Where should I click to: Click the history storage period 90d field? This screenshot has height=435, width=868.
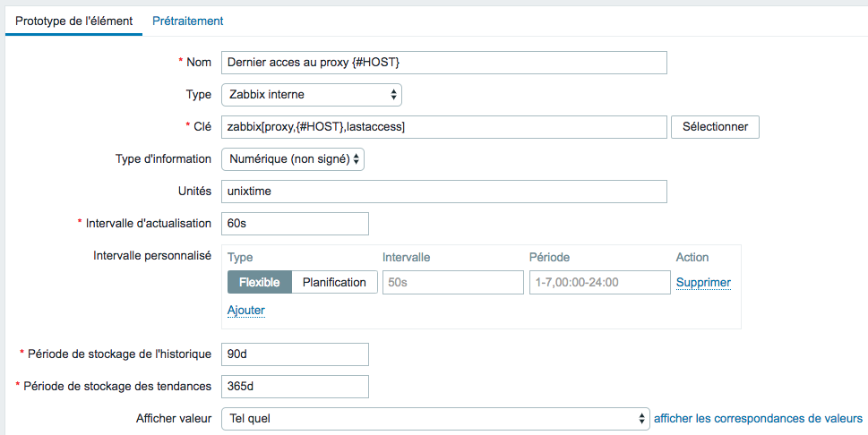tap(295, 354)
